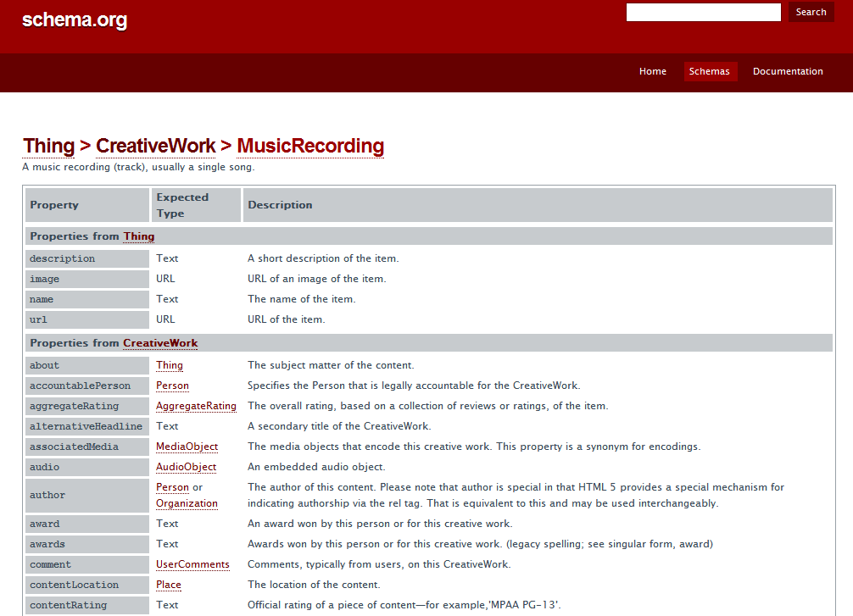Click the schema.org logo

(x=75, y=19)
